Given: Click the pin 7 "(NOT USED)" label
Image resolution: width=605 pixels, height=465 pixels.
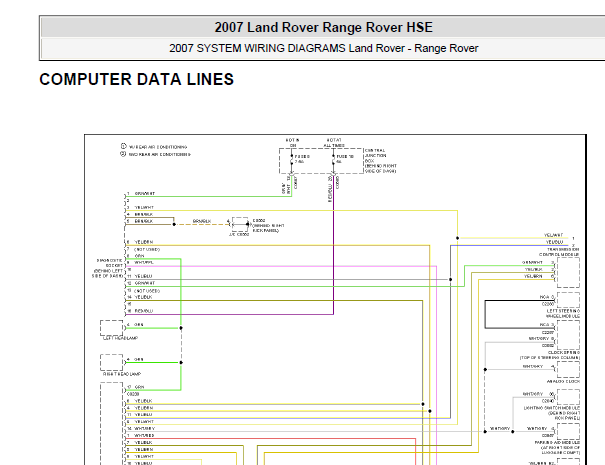Looking at the screenshot, I should tap(147, 249).
